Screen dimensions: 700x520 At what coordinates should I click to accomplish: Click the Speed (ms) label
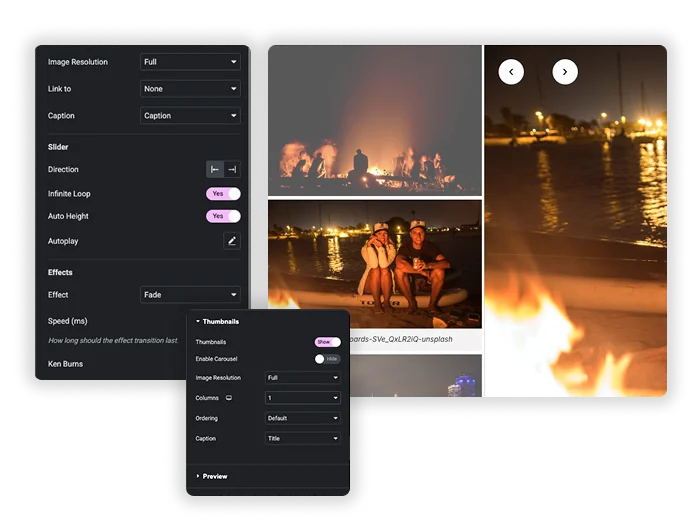click(x=68, y=321)
